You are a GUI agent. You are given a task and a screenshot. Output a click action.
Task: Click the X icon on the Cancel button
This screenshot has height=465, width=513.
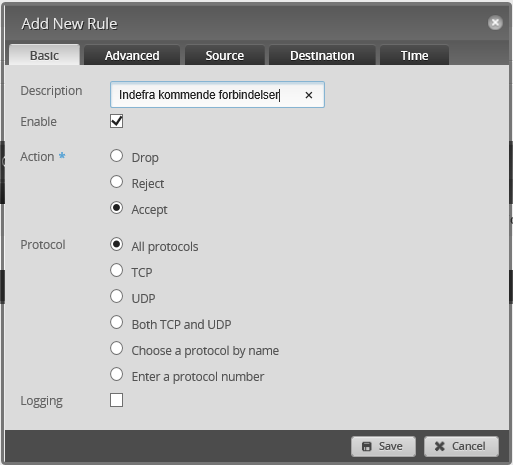point(440,447)
